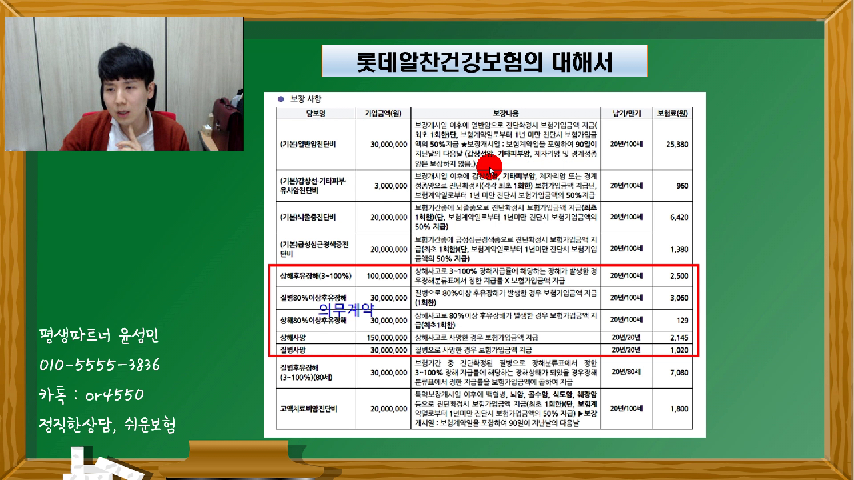This screenshot has height=480, width=854.
Task: Click the 2,500 premium value
Action: click(x=679, y=276)
